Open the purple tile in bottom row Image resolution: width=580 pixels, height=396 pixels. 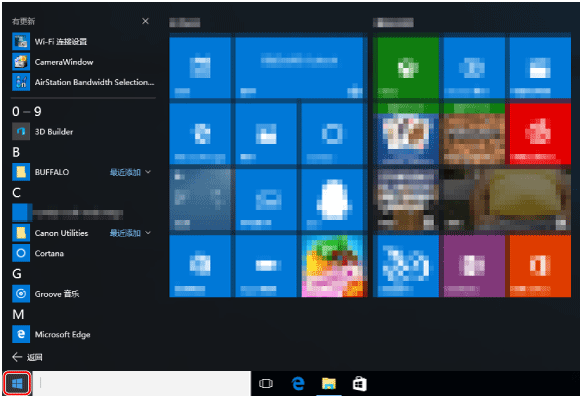(474, 266)
